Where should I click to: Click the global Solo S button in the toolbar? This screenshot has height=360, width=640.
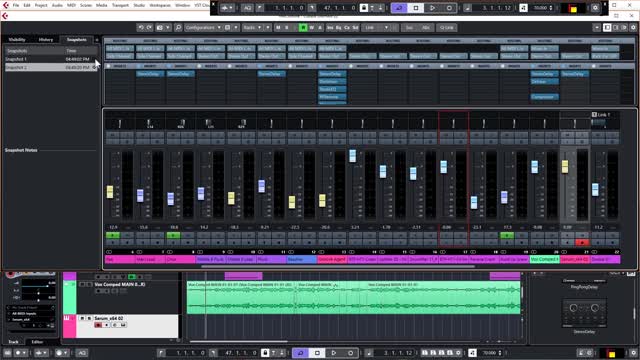287,28
